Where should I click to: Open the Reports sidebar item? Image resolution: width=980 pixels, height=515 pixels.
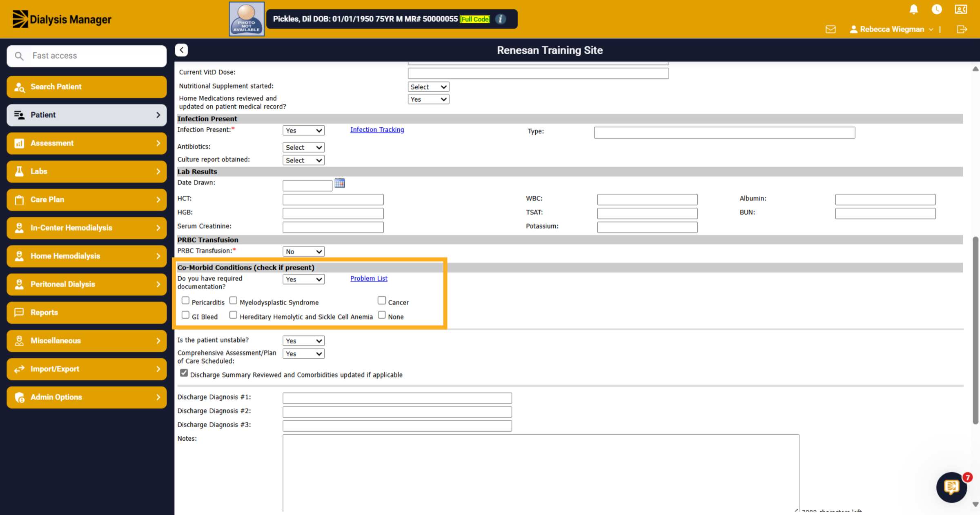(87, 313)
